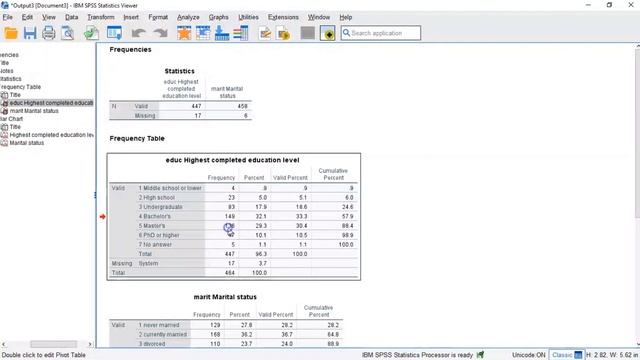Click 'marit Marital status' table title
The width and height of the screenshot is (640, 360).
(x=225, y=297)
